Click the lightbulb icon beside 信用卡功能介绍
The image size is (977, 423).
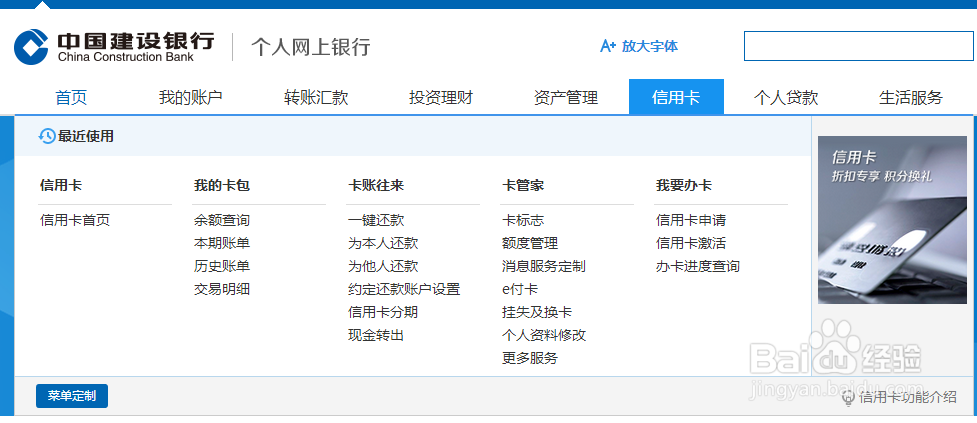(849, 397)
